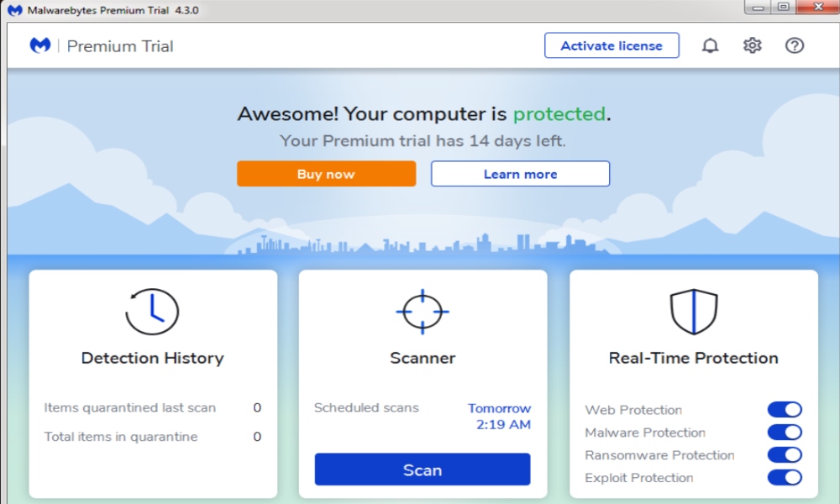
Task: Click the orange Buy now button
Action: tap(326, 174)
